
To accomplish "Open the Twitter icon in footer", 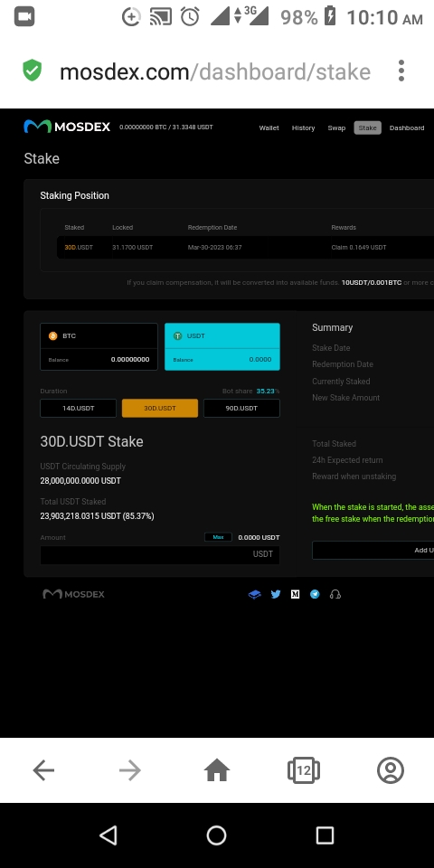I will 276,595.
